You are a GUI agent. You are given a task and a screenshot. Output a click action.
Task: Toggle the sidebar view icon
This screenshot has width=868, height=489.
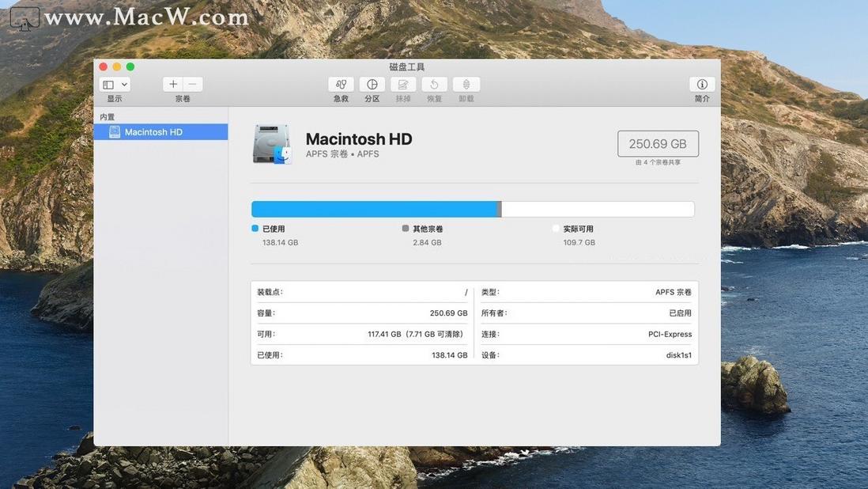click(x=108, y=85)
